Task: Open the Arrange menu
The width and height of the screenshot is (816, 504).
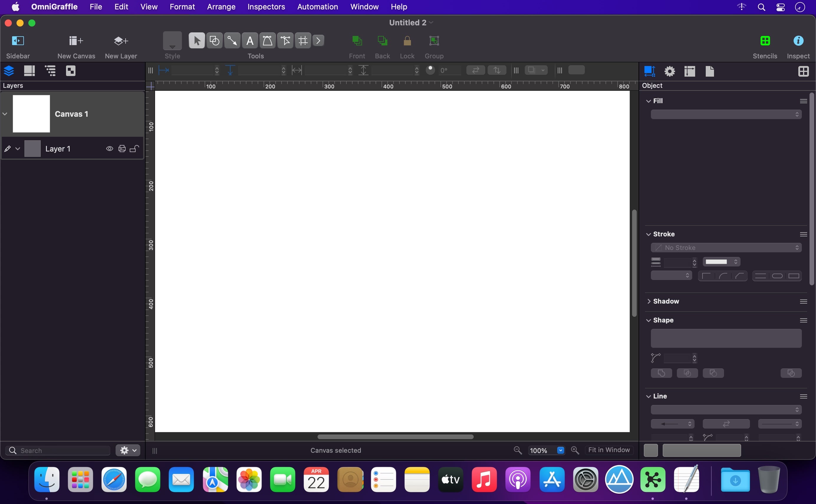Action: pos(221,7)
